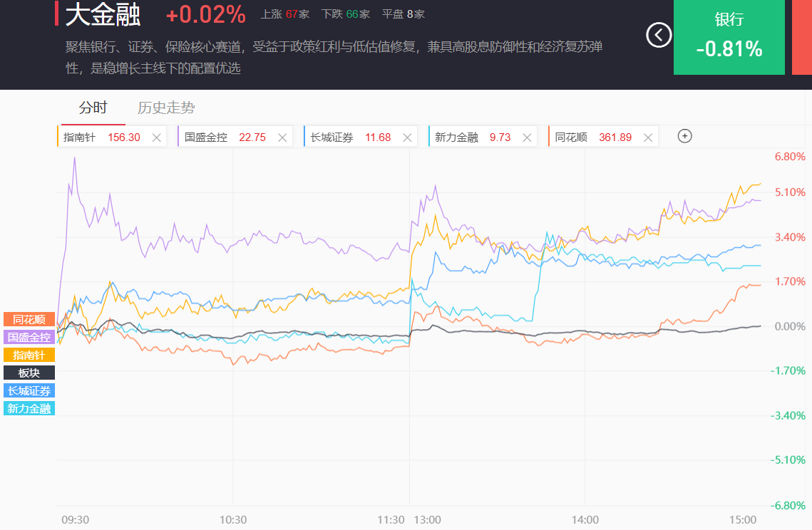The width and height of the screenshot is (812, 530).
Task: Click the partially visible red sector card
Action: pos(802,36)
